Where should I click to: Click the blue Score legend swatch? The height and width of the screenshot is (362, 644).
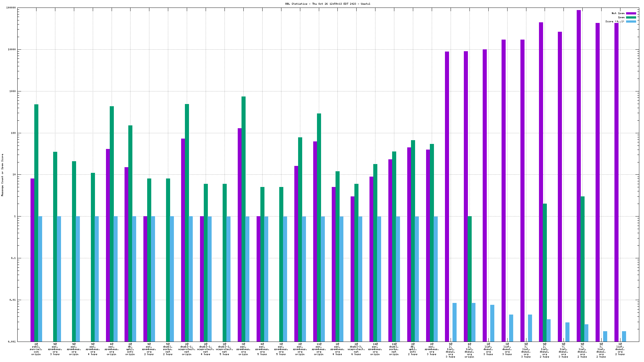pos(631,21)
